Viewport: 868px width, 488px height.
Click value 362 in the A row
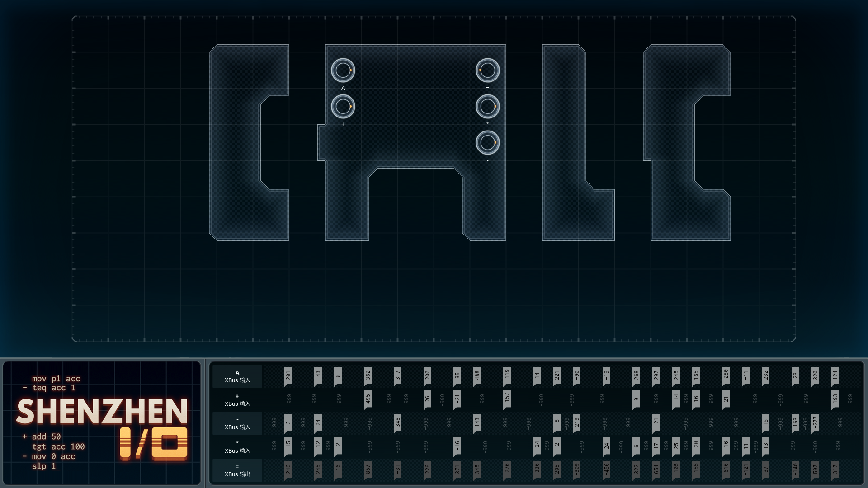point(368,375)
